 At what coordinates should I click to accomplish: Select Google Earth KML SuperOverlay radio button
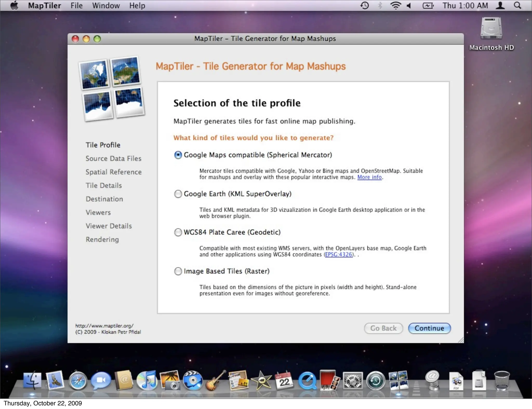(178, 194)
